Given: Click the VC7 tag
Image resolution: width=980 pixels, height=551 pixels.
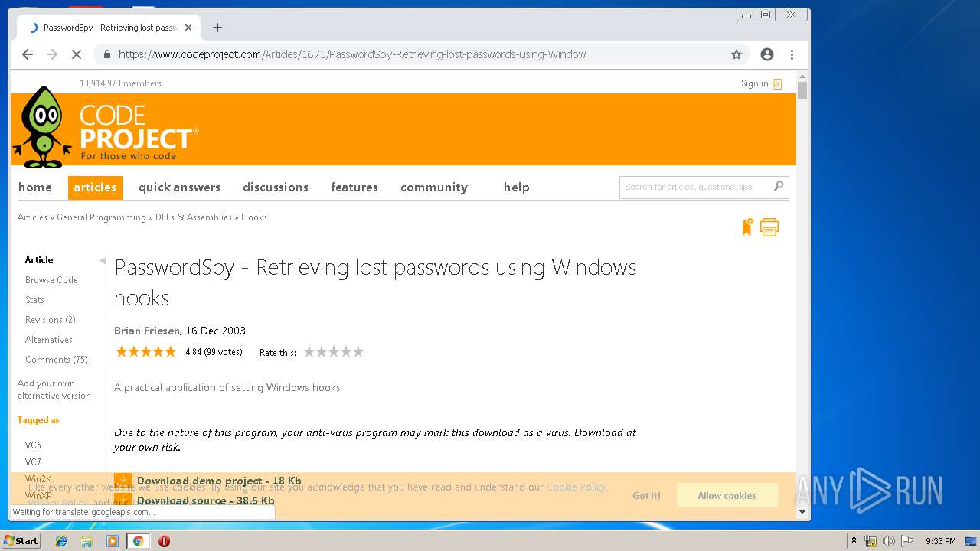Looking at the screenshot, I should [x=33, y=462].
